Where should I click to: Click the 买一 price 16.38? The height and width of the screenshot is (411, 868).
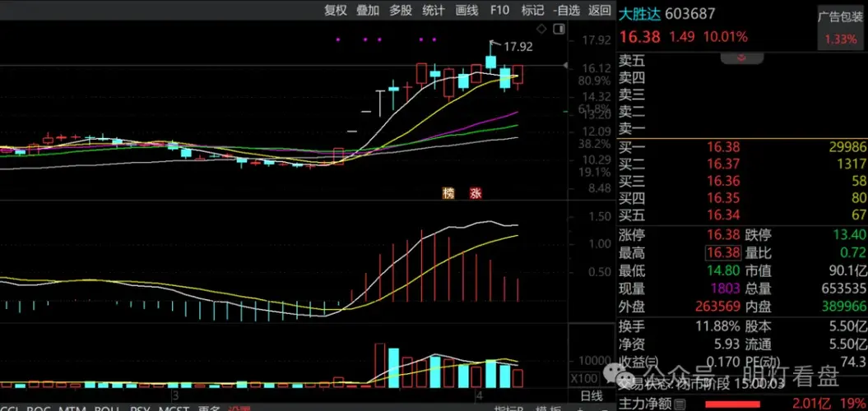point(723,146)
